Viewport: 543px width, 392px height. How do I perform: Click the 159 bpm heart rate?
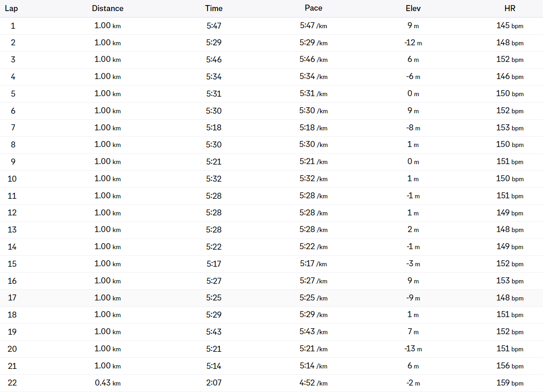510,383
